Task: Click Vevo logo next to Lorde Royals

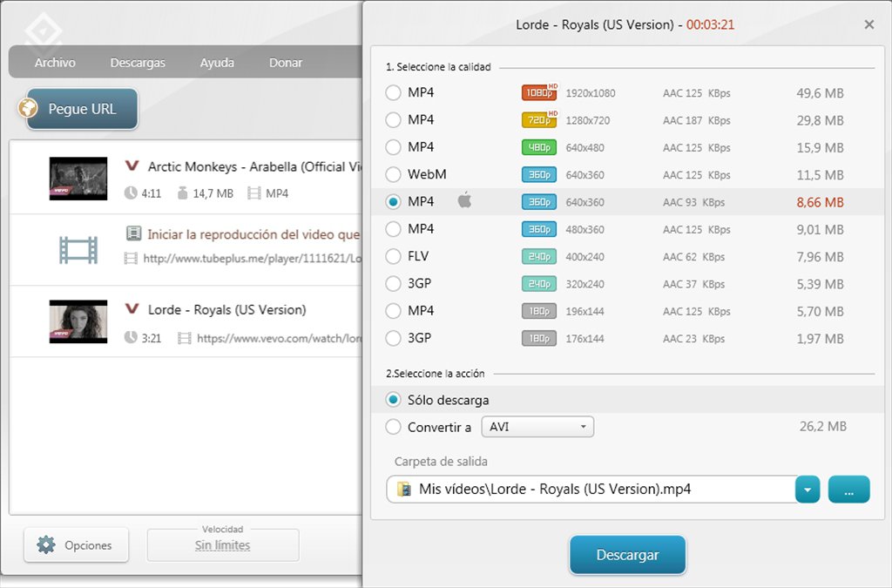Action: [132, 308]
